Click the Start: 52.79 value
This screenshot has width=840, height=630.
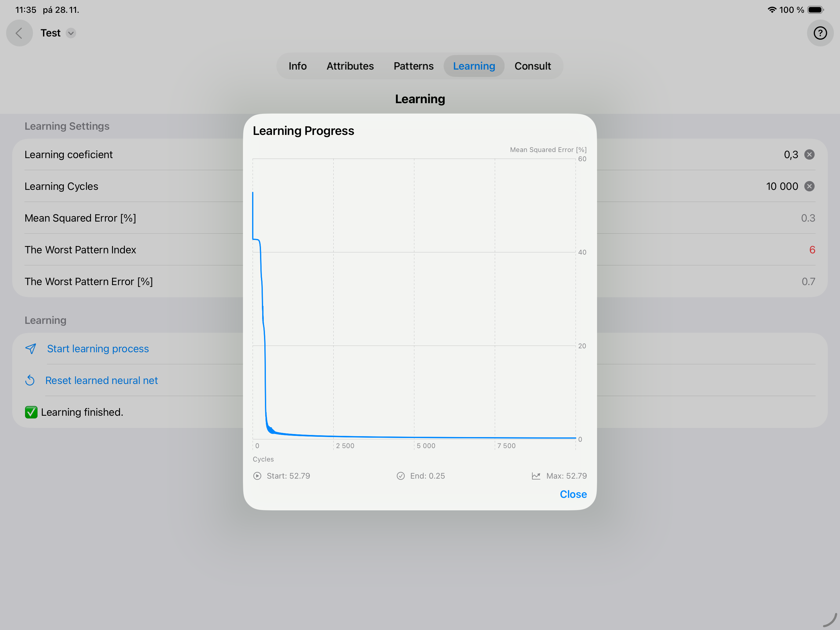pyautogui.click(x=288, y=476)
